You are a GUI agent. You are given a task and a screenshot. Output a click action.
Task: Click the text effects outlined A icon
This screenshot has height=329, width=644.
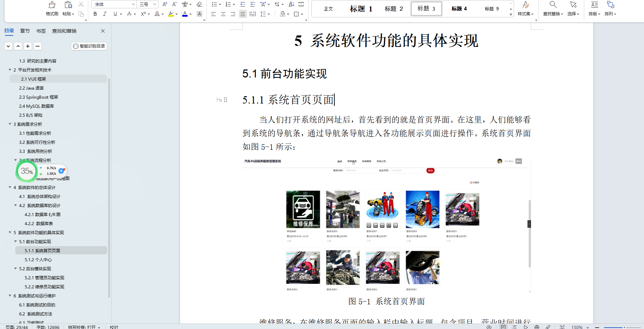(157, 14)
